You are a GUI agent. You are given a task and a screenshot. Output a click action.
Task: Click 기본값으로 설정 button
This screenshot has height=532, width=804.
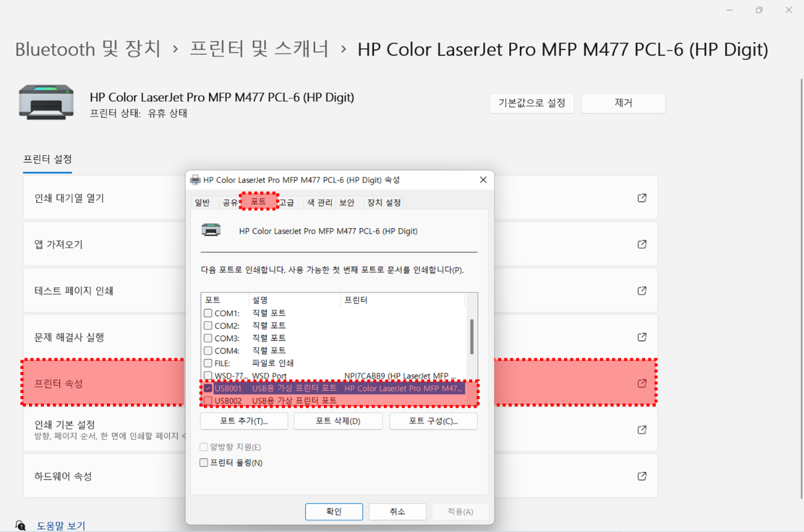click(x=532, y=103)
